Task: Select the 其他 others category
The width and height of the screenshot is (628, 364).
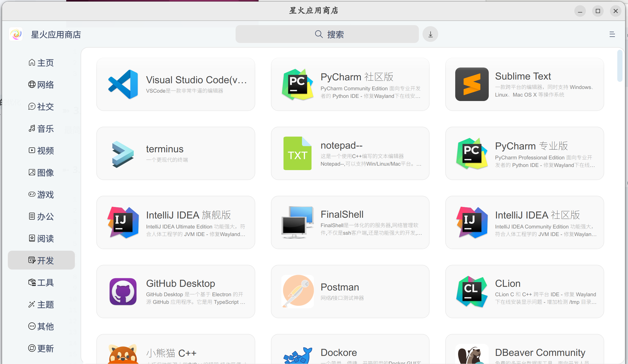Action: click(x=41, y=327)
